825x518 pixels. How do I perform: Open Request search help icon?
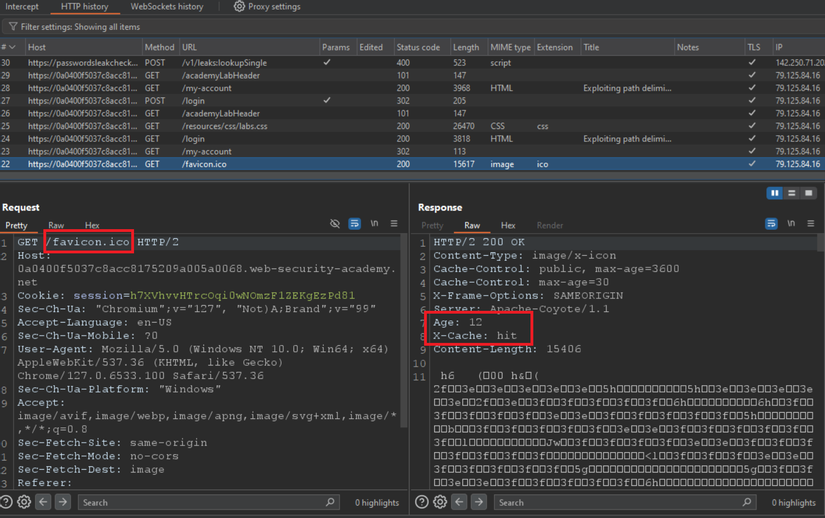pyautogui.click(x=6, y=502)
